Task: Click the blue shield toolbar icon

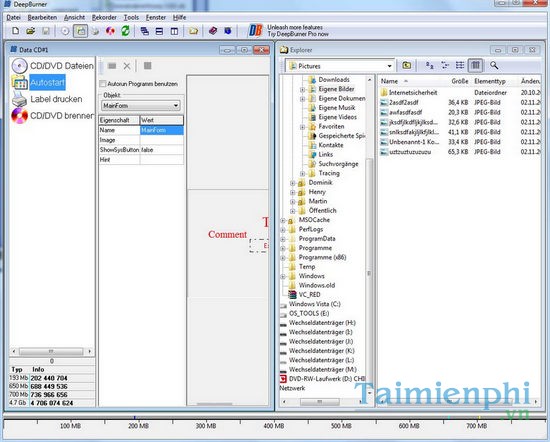Action: [x=228, y=31]
